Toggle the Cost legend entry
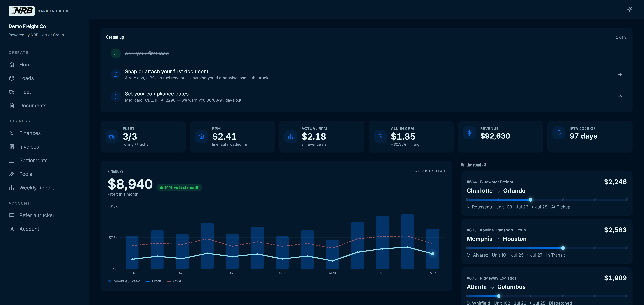 (x=174, y=281)
